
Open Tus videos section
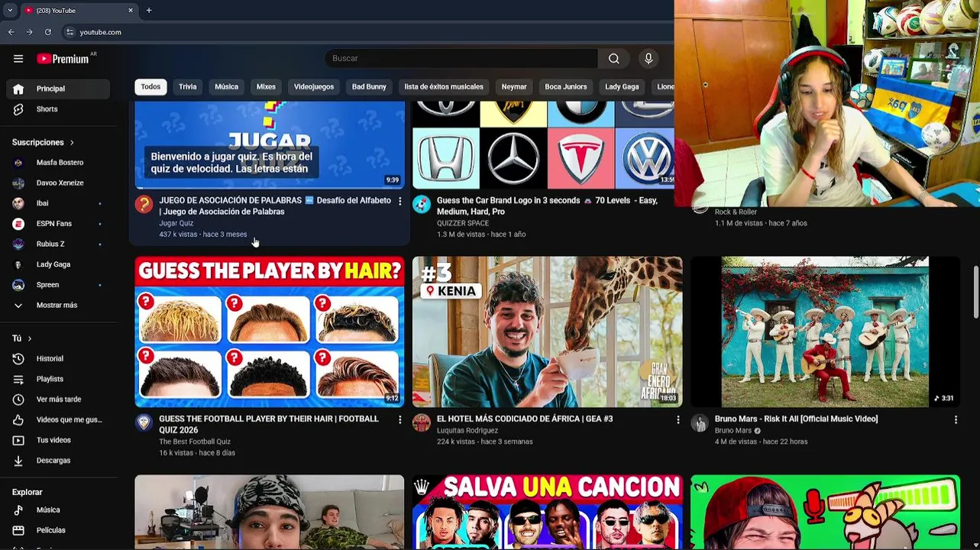[58, 440]
